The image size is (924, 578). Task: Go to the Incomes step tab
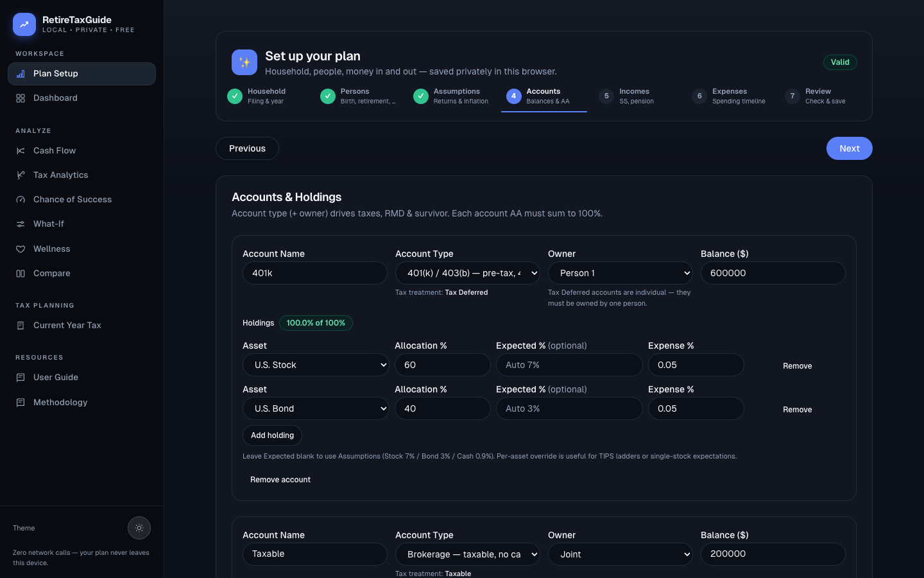[x=637, y=96]
